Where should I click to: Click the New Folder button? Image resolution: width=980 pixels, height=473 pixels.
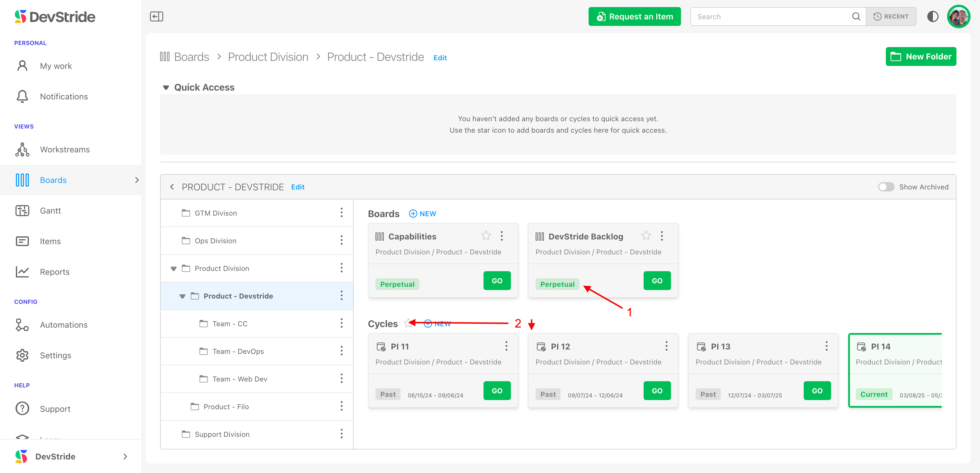[x=921, y=57]
